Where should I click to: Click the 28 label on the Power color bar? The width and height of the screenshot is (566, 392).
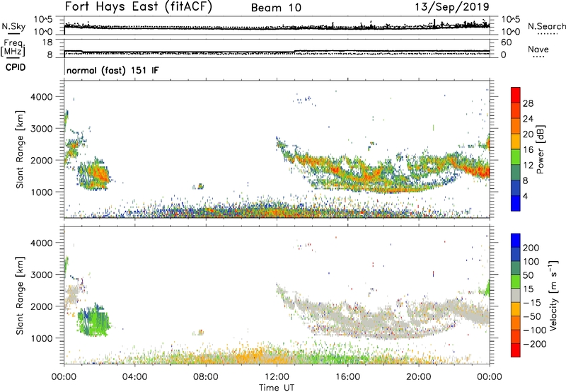coord(528,103)
